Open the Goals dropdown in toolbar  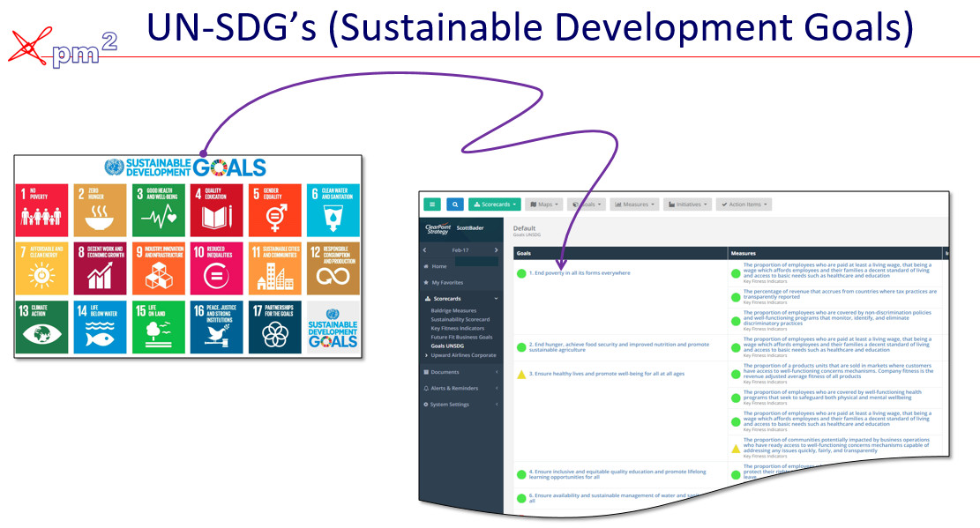point(587,205)
